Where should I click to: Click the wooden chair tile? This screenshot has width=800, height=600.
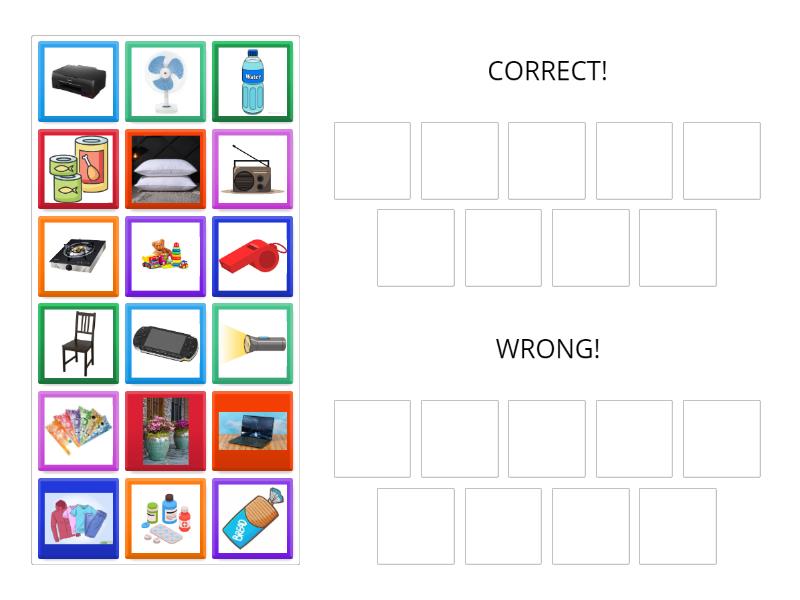click(x=78, y=343)
